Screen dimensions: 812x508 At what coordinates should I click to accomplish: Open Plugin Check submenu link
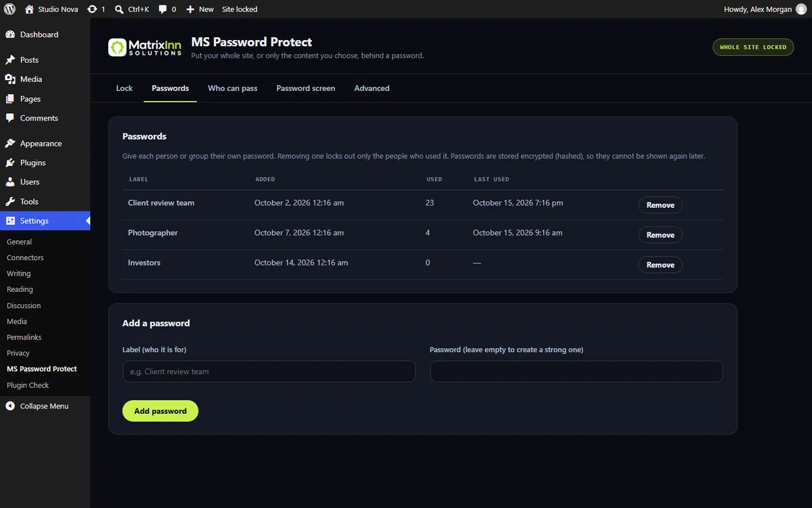(28, 385)
